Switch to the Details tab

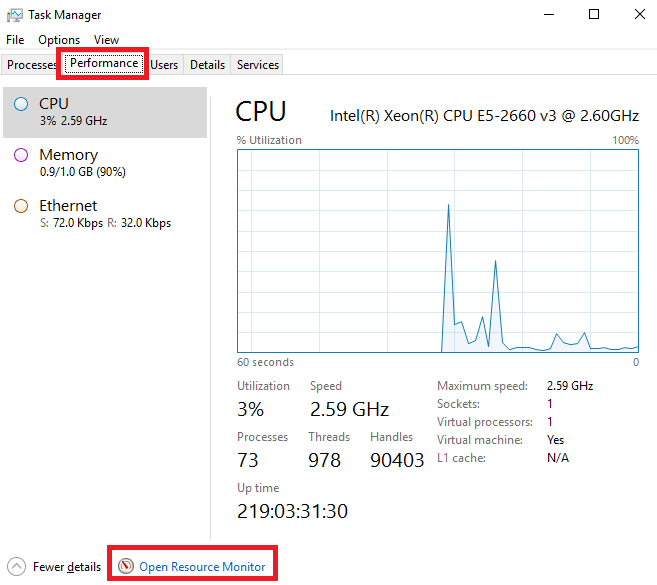(x=207, y=65)
